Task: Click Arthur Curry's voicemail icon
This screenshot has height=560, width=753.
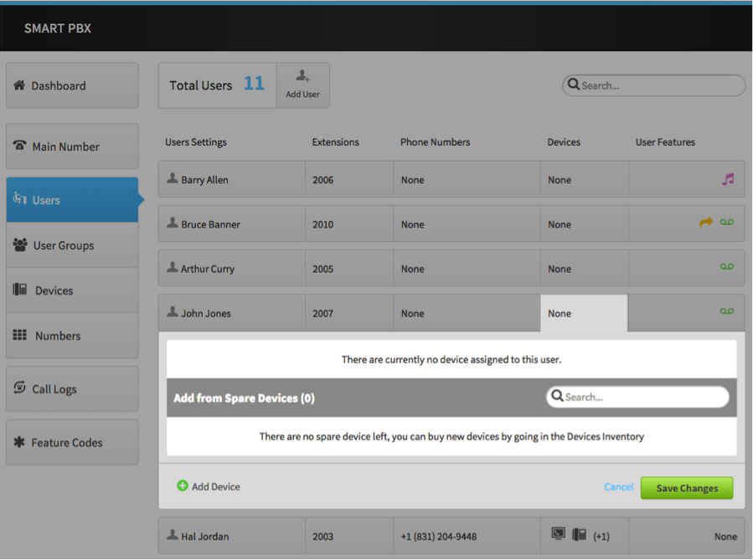Action: coord(726,266)
